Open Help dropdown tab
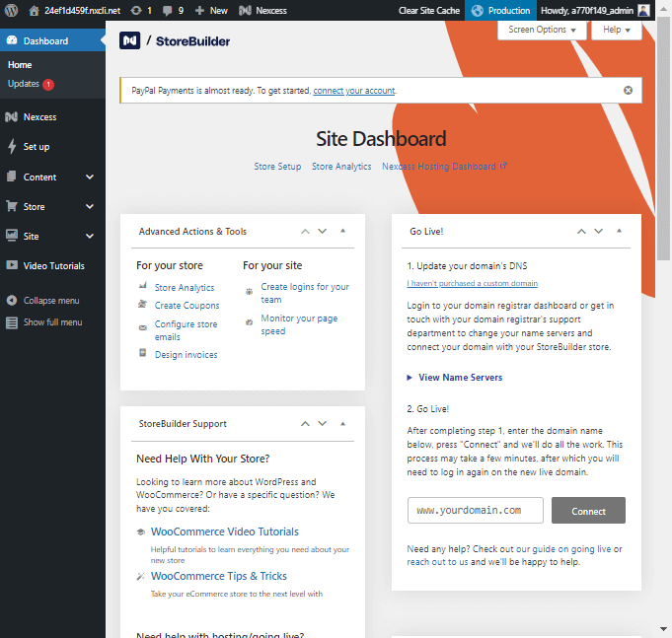Image resolution: width=672 pixels, height=638 pixels. click(x=617, y=30)
